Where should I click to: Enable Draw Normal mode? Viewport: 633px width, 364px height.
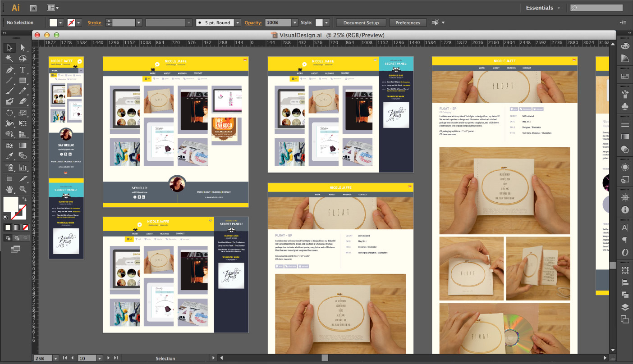[x=8, y=238]
